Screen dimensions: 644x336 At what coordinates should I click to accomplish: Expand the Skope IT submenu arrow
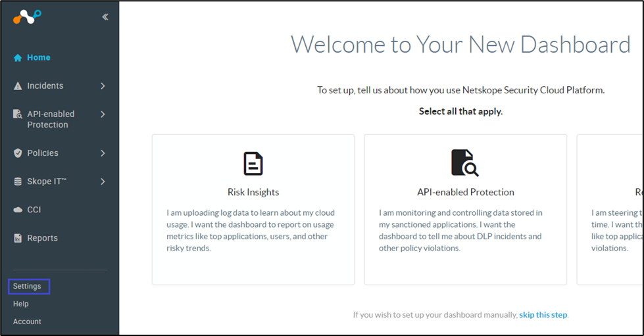[x=103, y=181]
